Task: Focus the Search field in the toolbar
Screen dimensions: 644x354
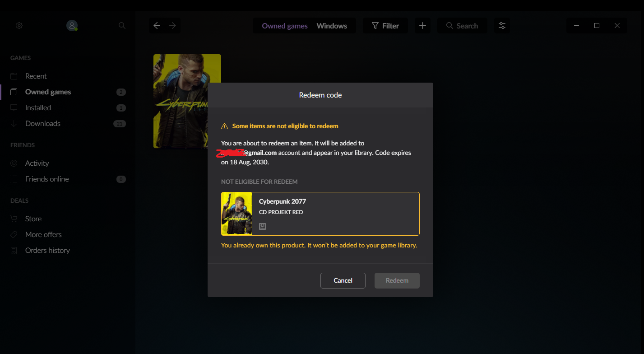Action: [x=462, y=26]
